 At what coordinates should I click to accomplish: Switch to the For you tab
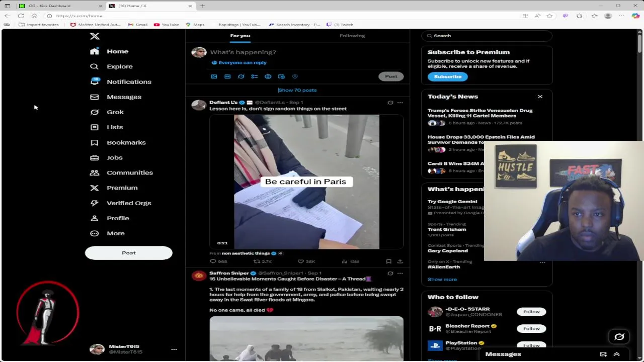click(x=240, y=36)
